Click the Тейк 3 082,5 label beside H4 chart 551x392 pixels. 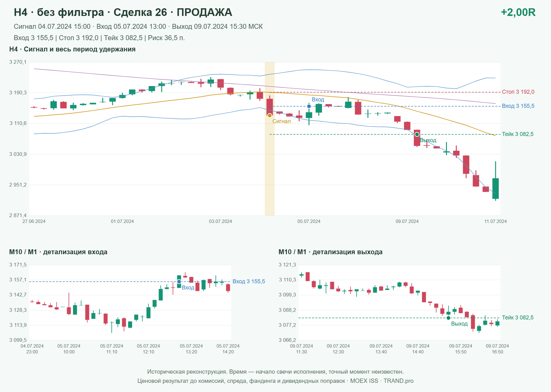tap(518, 134)
